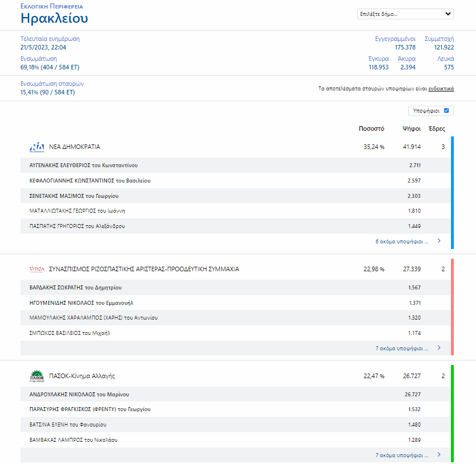Click the Ποσοστό column header
Image resolution: width=476 pixels, height=464 pixels.
click(371, 129)
